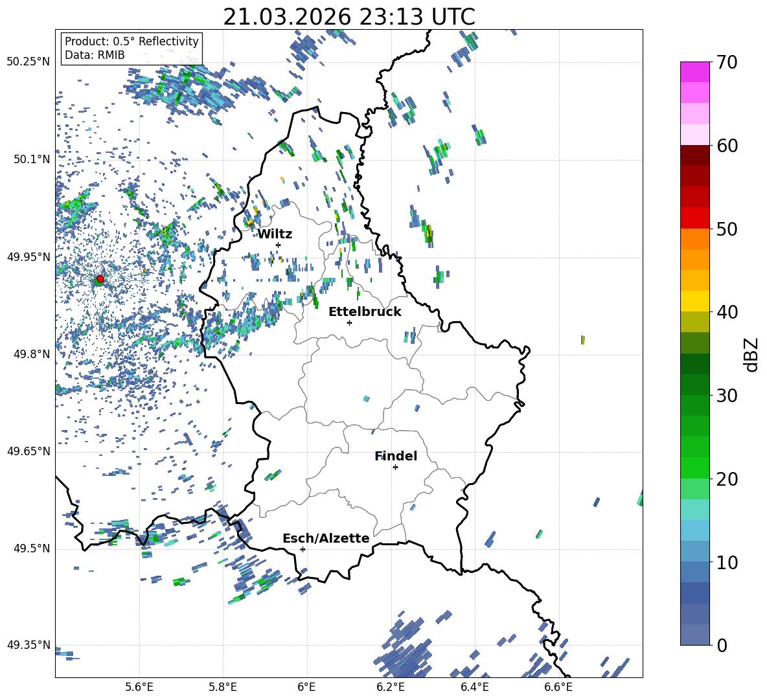Click the Wiltz station cross marker
767x700 pixels.
click(279, 245)
